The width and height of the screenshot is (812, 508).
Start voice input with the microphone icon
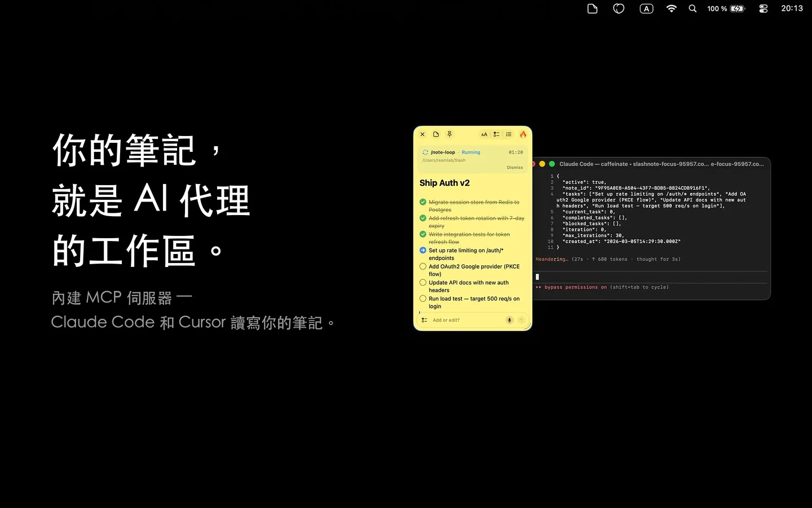[x=509, y=320]
